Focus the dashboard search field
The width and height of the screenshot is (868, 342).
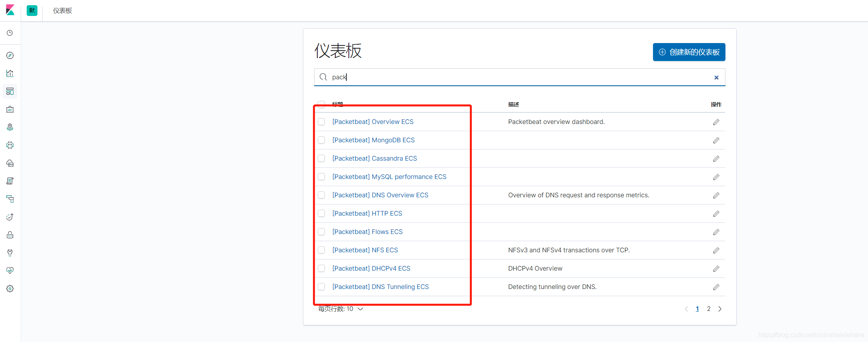pyautogui.click(x=520, y=77)
